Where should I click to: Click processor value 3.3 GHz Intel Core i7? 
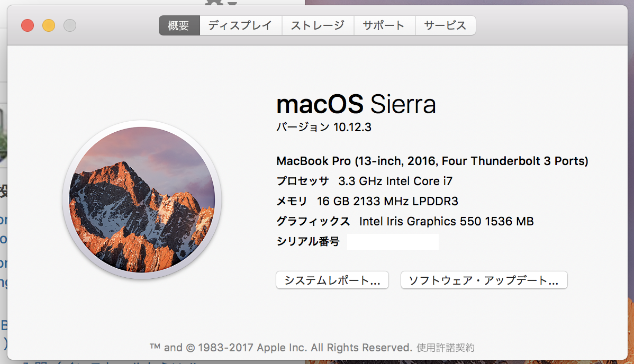pos(395,181)
